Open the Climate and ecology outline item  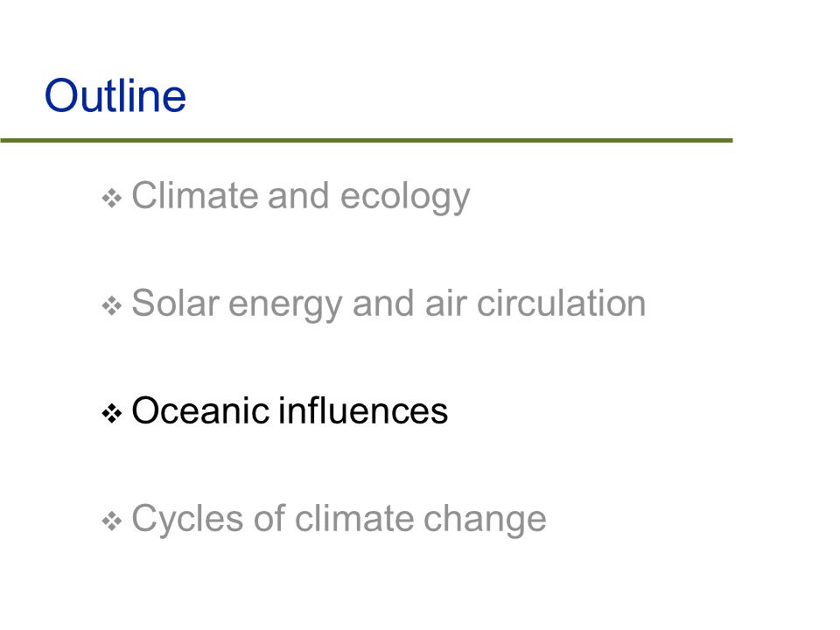coord(300,197)
